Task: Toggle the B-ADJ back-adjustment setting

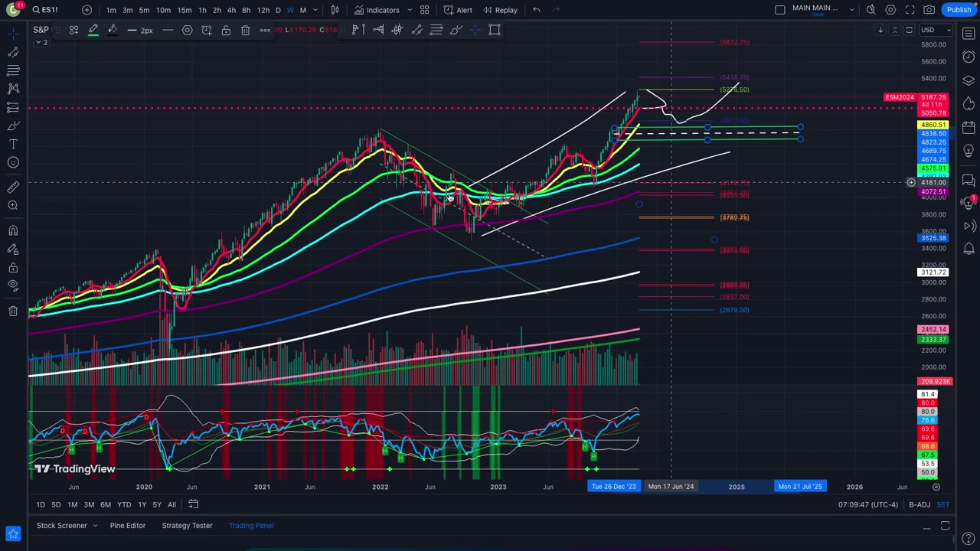Action: pyautogui.click(x=920, y=505)
